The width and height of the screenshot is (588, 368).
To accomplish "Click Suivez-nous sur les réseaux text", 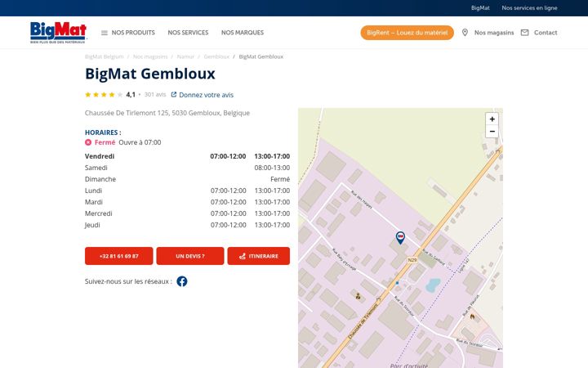I will tap(128, 281).
